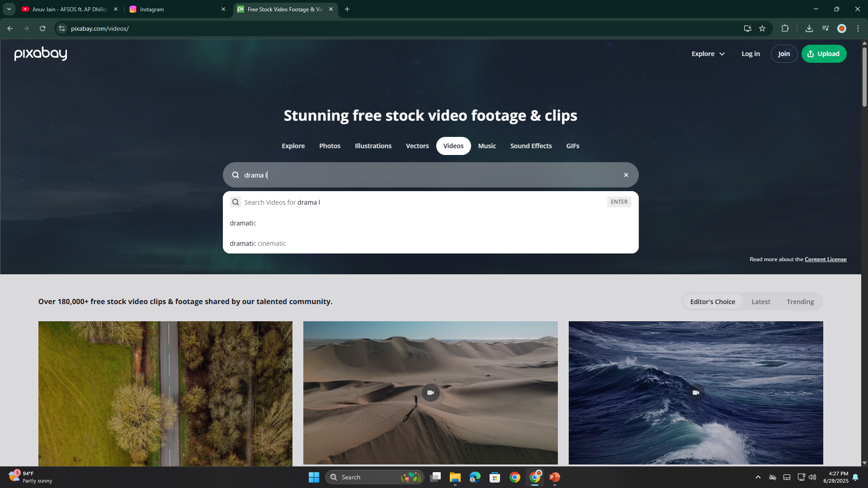868x488 pixels.
Task: Open Microsoft Store from the taskbar
Action: 495,477
